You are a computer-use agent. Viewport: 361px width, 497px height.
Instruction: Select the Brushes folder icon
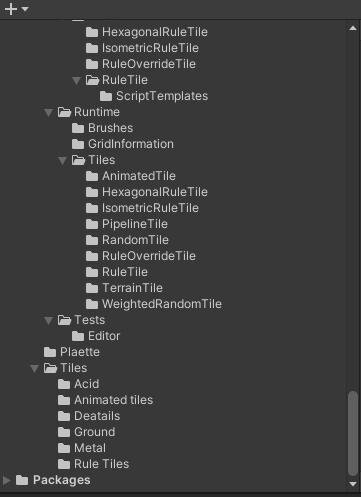(78, 128)
